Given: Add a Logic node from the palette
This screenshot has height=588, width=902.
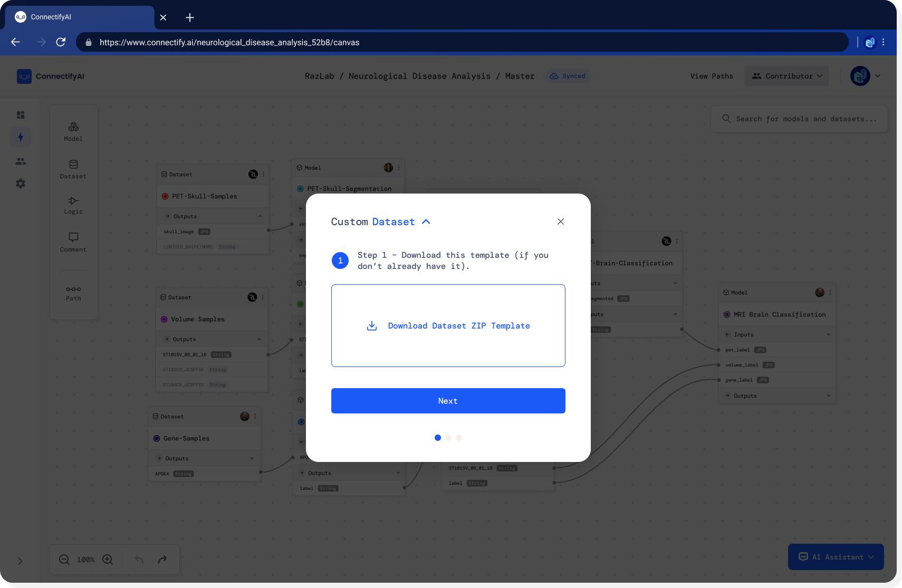Looking at the screenshot, I should 73,205.
